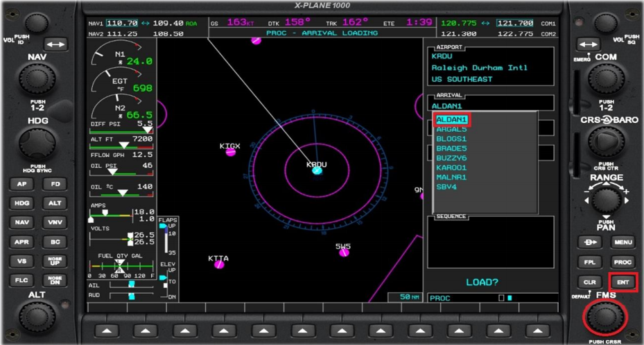Viewport: 644px width, 345px height.
Task: Click the ALT altitude knob
Action: click(37, 317)
